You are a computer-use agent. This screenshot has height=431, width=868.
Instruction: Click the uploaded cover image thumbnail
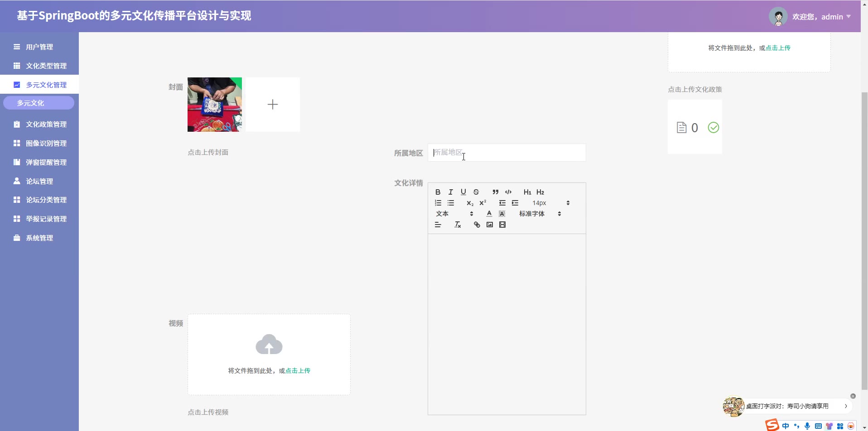point(215,105)
